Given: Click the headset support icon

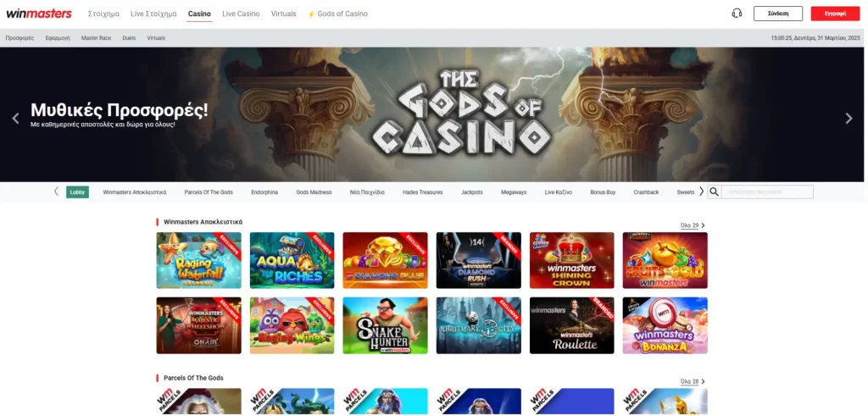Looking at the screenshot, I should (x=737, y=14).
